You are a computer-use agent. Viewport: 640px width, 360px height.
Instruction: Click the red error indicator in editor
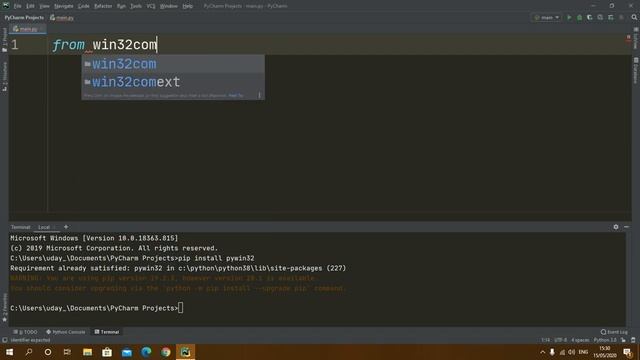628,38
